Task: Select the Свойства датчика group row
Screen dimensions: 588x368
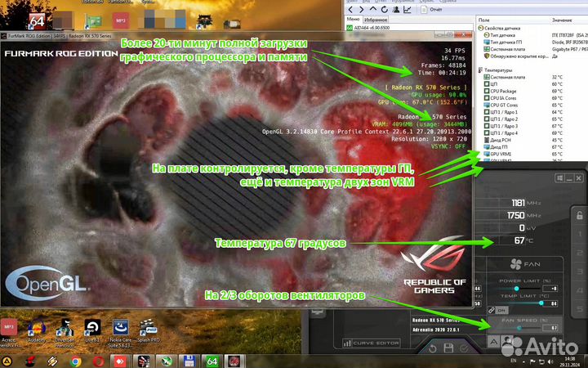Action: point(499,28)
